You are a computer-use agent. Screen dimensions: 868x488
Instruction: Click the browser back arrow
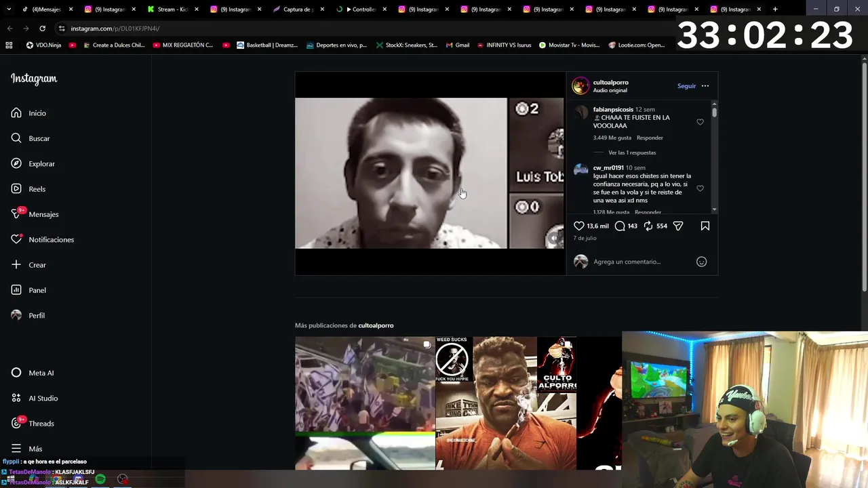(x=9, y=28)
